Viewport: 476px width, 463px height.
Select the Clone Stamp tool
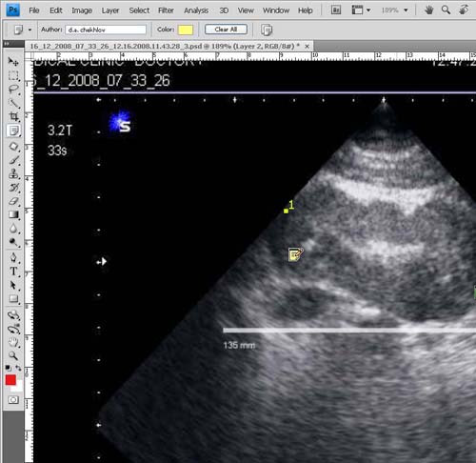pyautogui.click(x=13, y=173)
